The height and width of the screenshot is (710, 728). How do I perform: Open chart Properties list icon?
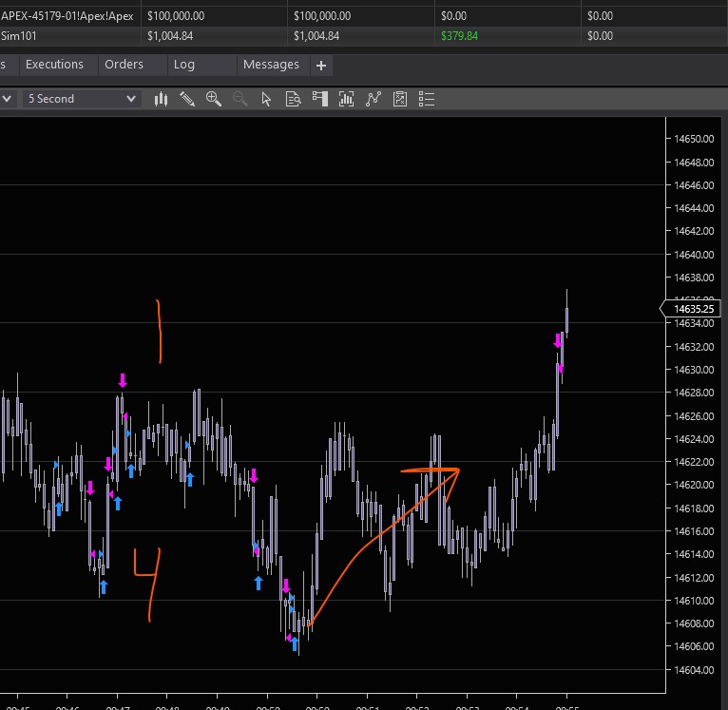(x=427, y=99)
